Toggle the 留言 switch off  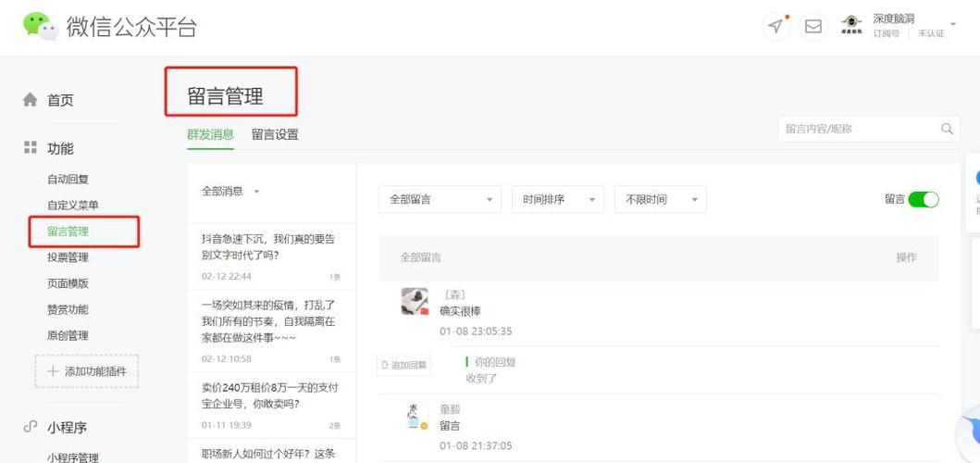pos(923,199)
